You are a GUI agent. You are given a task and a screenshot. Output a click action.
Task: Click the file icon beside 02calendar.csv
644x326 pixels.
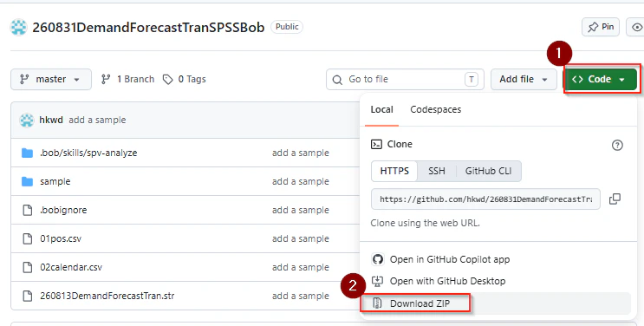(x=27, y=267)
